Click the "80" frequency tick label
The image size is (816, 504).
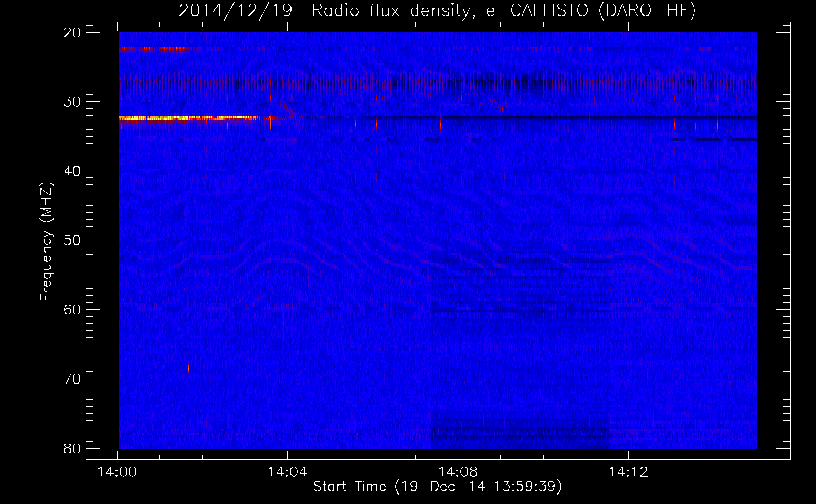point(72,448)
